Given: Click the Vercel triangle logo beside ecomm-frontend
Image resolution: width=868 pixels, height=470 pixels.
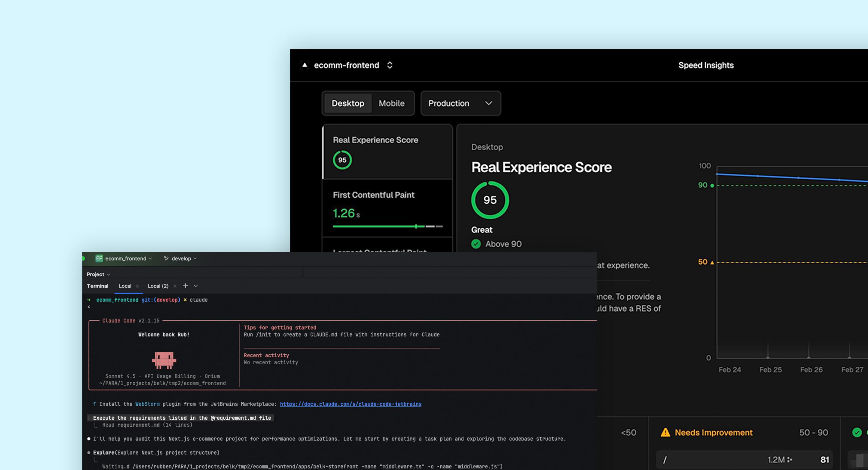Looking at the screenshot, I should [x=304, y=65].
